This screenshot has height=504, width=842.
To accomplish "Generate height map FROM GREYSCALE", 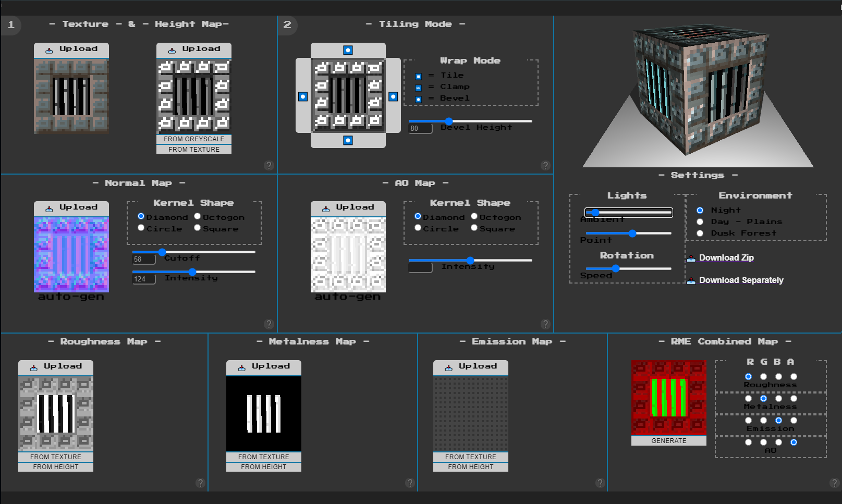I will click(x=194, y=139).
